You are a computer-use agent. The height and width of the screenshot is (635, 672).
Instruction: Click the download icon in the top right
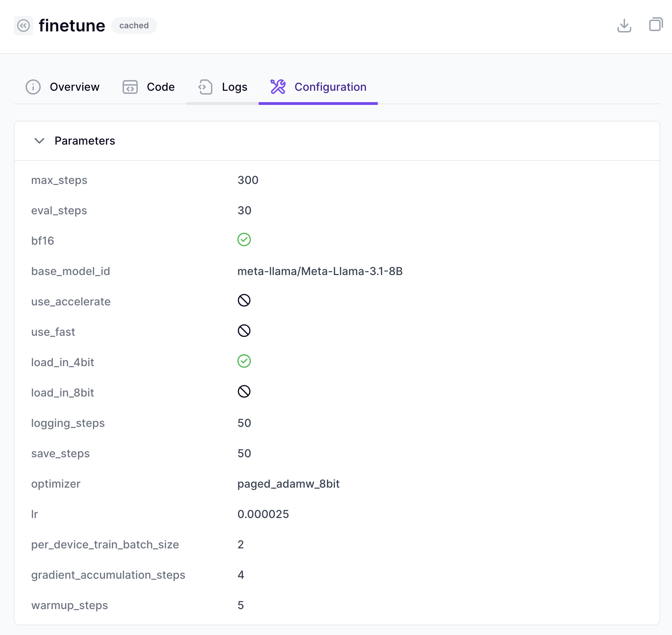[624, 26]
